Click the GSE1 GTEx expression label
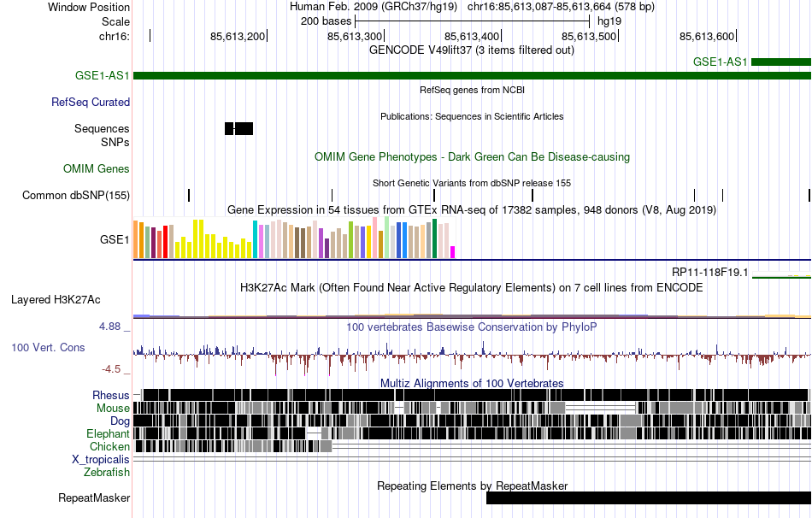The width and height of the screenshot is (812, 518). point(115,239)
